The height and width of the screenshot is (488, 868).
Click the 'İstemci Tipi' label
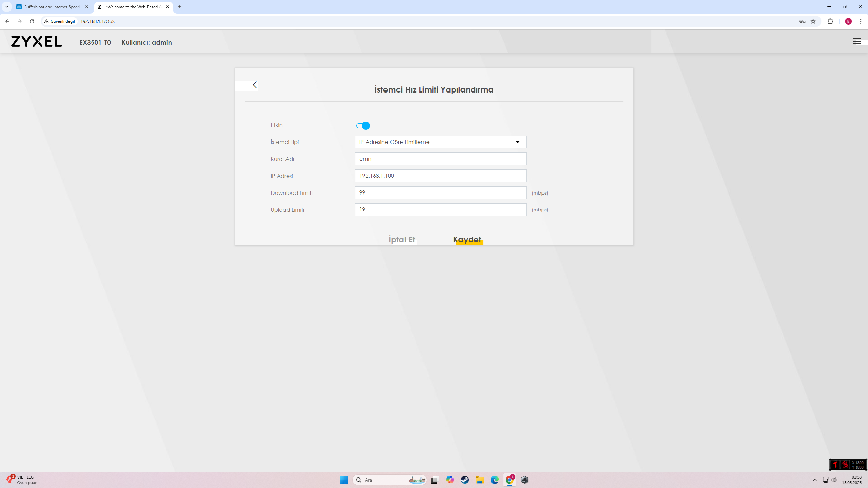pos(285,142)
